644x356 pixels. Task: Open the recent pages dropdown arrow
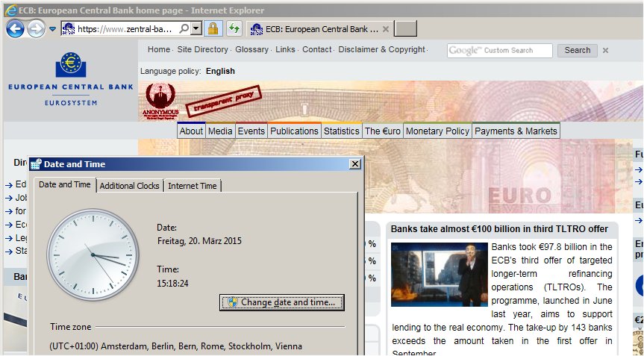point(52,29)
